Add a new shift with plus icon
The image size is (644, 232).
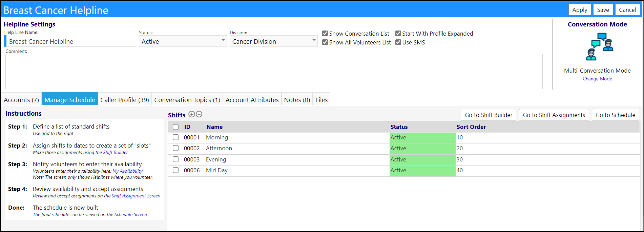point(192,114)
